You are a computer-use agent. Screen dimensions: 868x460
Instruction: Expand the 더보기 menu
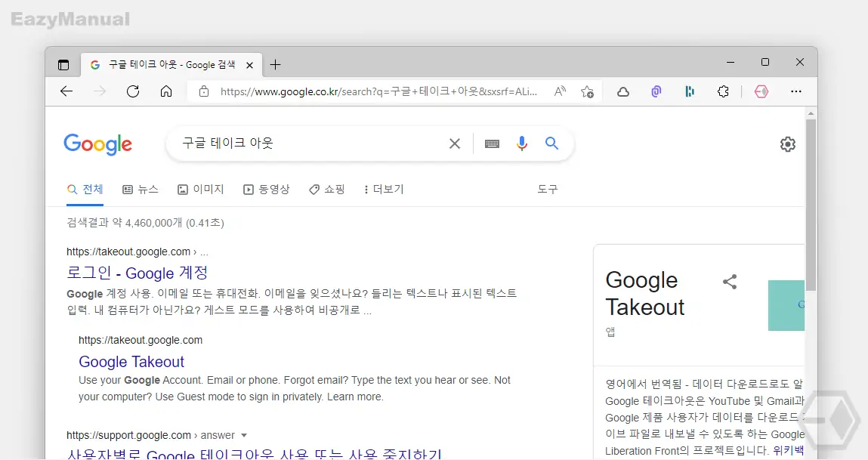pyautogui.click(x=384, y=190)
